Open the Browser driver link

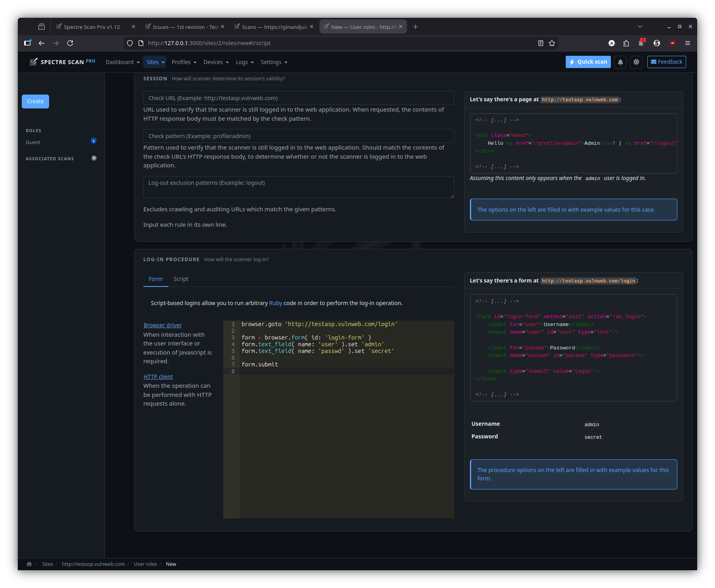click(163, 325)
